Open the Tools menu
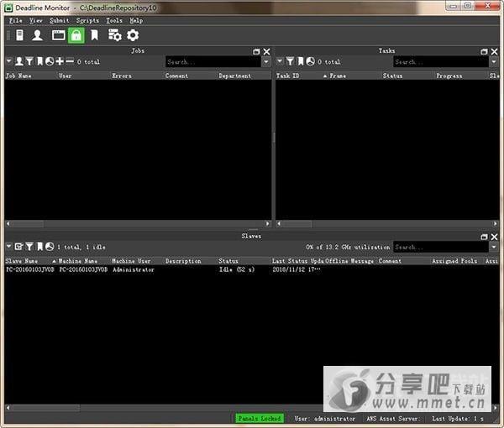Viewport: 504px width, 428px height. [114, 20]
